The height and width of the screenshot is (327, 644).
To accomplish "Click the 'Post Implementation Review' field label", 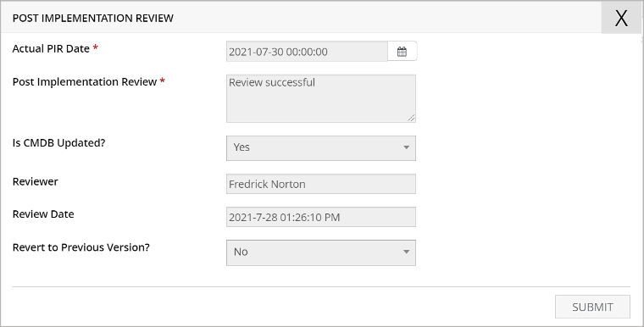I will point(85,81).
